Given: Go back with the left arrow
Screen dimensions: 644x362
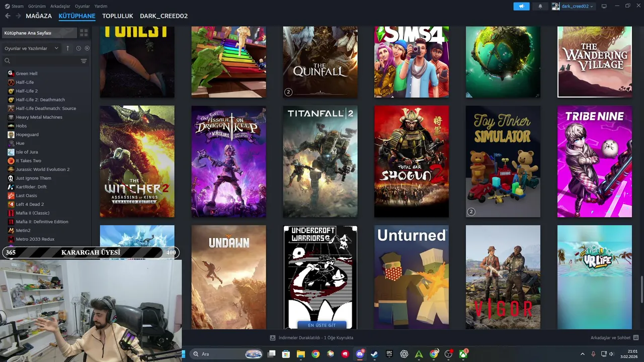Looking at the screenshot, I should point(8,16).
